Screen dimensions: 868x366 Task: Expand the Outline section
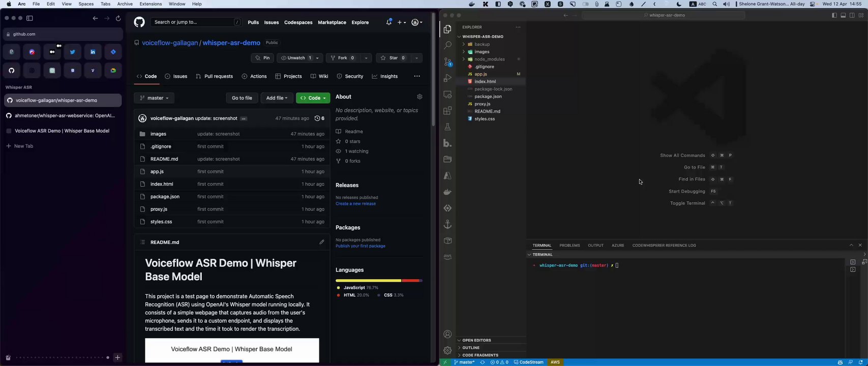[471, 348]
